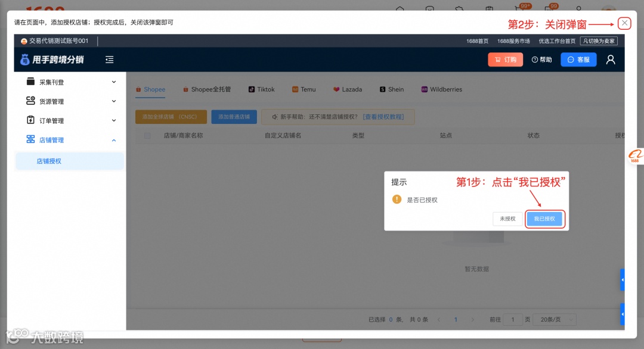Click 甩手跨境分销 logo
The width and height of the screenshot is (644, 349).
pyautogui.click(x=52, y=60)
